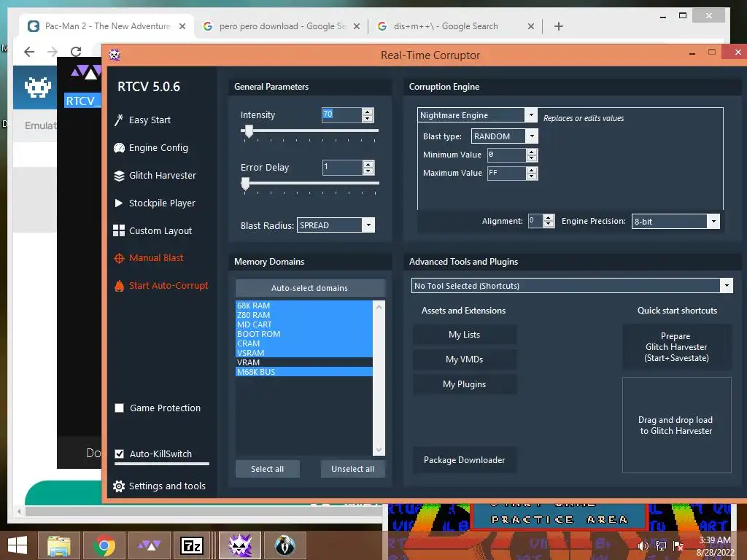Select VRAM memory domain
This screenshot has height=560, width=747.
click(x=304, y=362)
